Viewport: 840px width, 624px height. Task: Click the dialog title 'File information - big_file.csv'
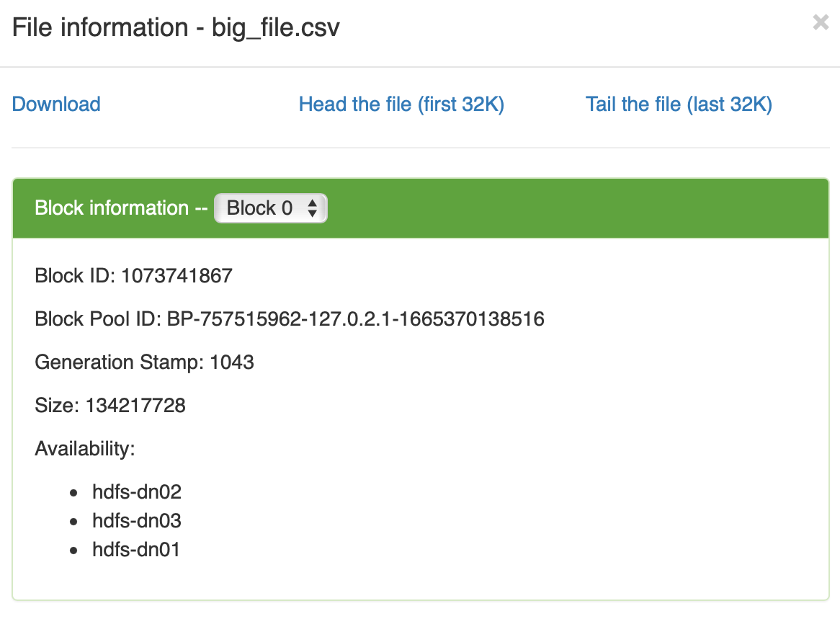[x=176, y=28]
